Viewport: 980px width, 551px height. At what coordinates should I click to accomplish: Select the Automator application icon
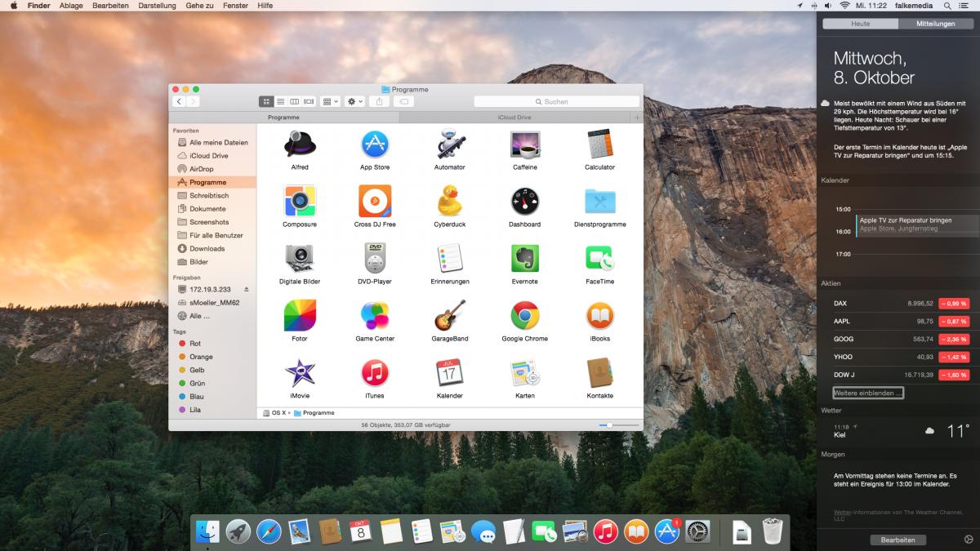450,144
